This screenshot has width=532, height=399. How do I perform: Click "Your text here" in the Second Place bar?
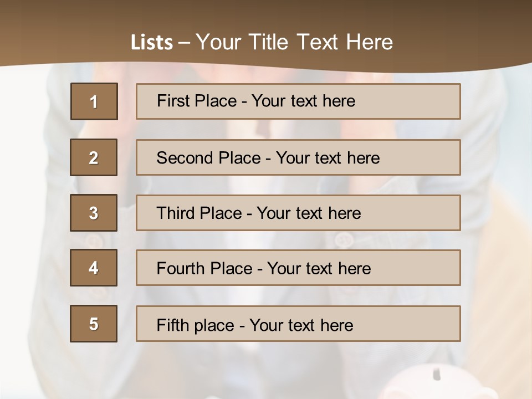pyautogui.click(x=328, y=158)
